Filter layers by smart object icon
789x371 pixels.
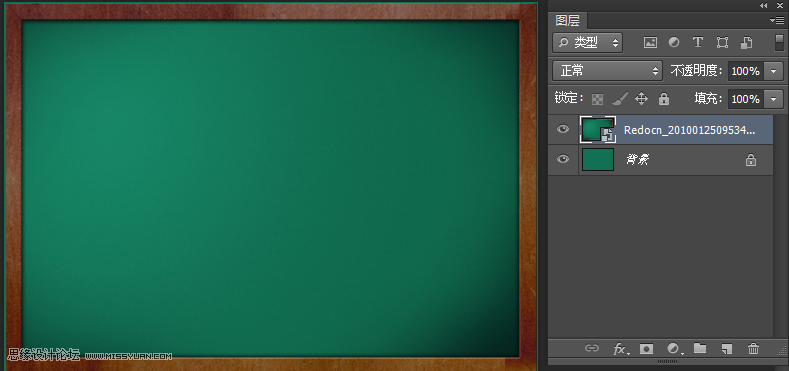tap(747, 43)
